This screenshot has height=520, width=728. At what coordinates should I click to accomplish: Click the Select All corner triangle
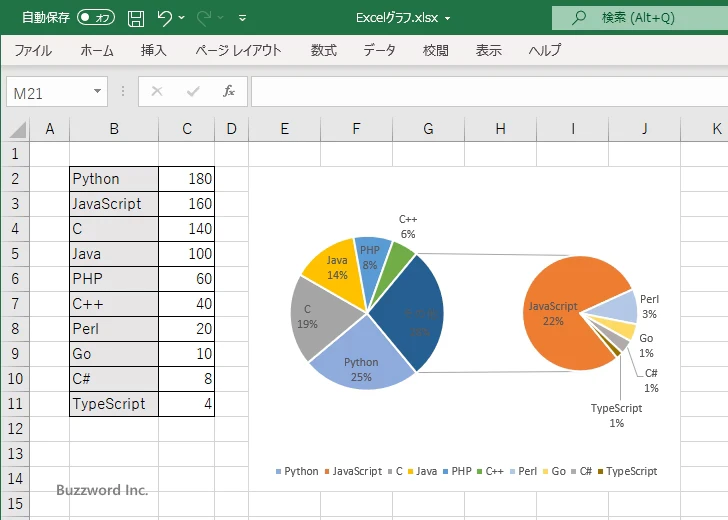(x=18, y=130)
